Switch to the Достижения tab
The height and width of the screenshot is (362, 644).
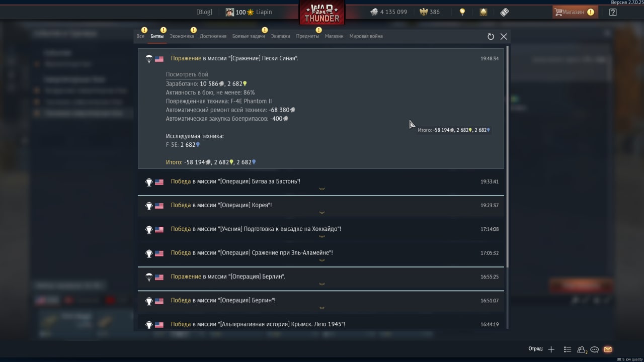click(x=213, y=36)
